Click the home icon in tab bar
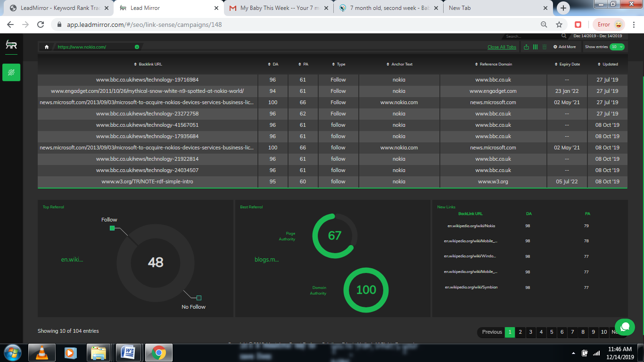 click(x=46, y=47)
